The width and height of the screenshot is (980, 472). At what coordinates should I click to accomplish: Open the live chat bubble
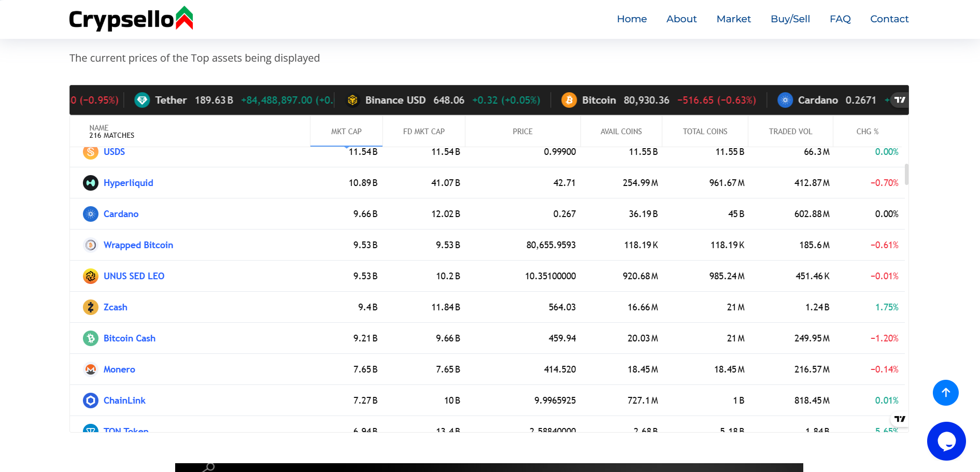click(946, 441)
